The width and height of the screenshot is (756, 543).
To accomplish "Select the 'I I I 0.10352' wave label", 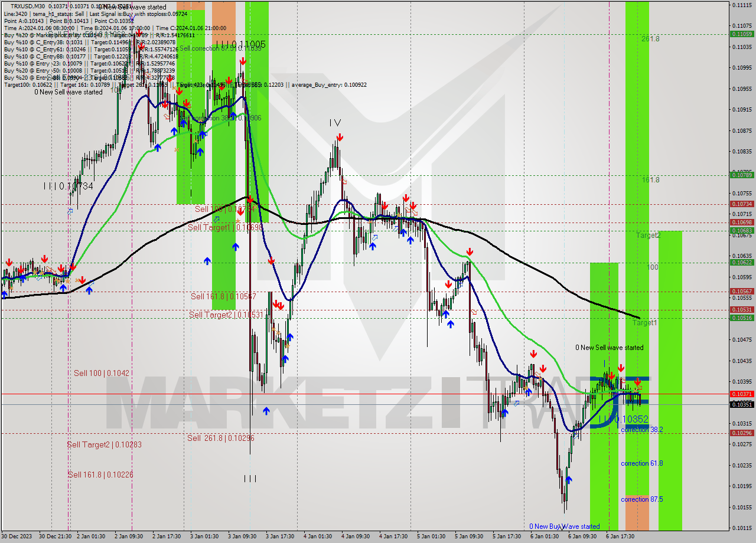I will pyautogui.click(x=623, y=419).
